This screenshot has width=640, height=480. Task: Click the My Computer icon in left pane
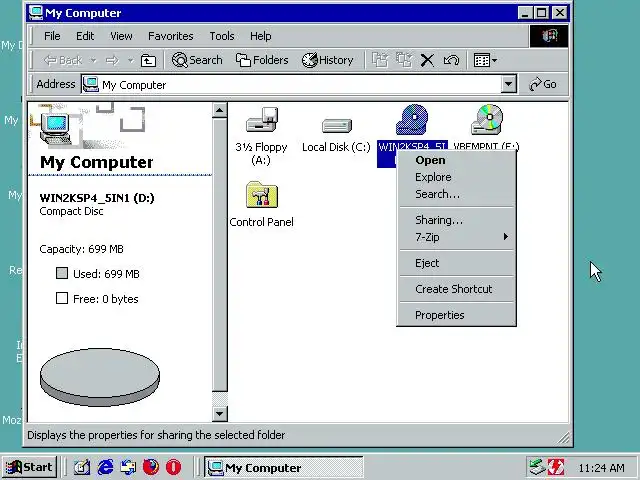pos(56,128)
